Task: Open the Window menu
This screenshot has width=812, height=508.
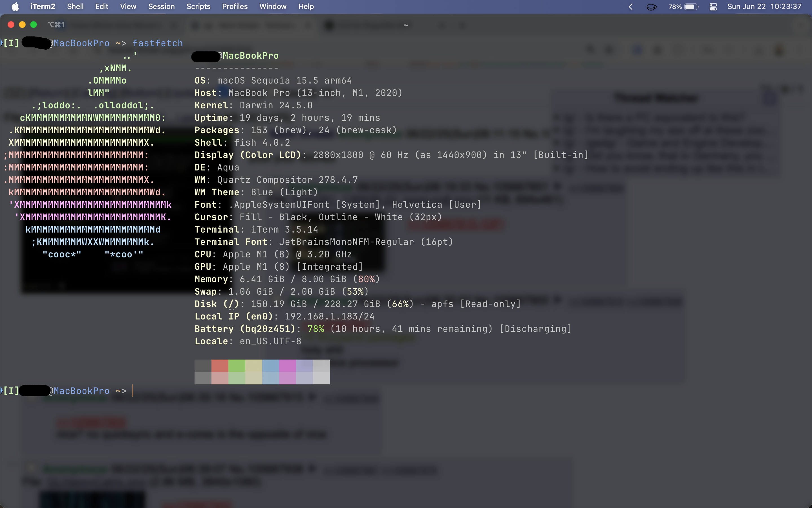Action: click(273, 7)
